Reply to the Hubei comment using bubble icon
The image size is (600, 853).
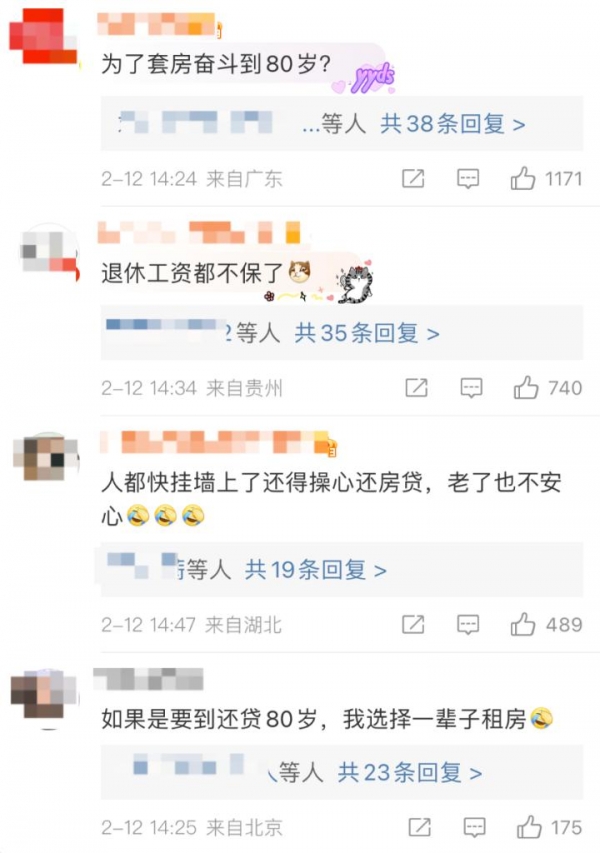tap(468, 625)
